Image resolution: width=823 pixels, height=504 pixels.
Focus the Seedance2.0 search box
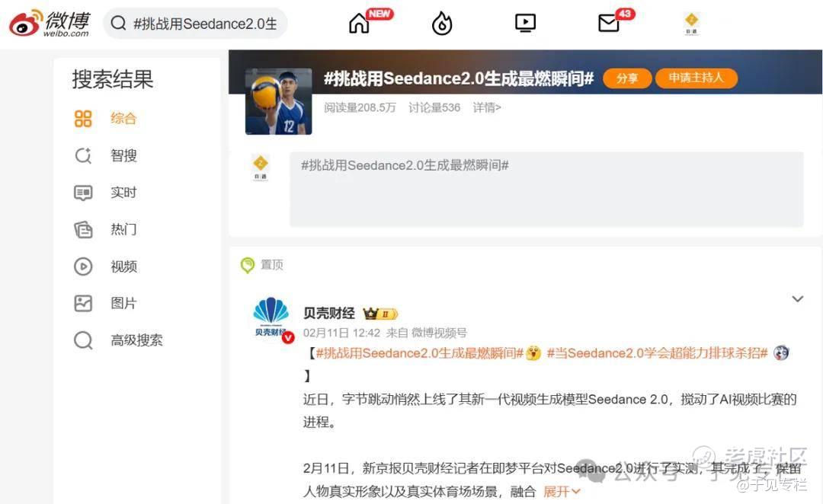195,23
